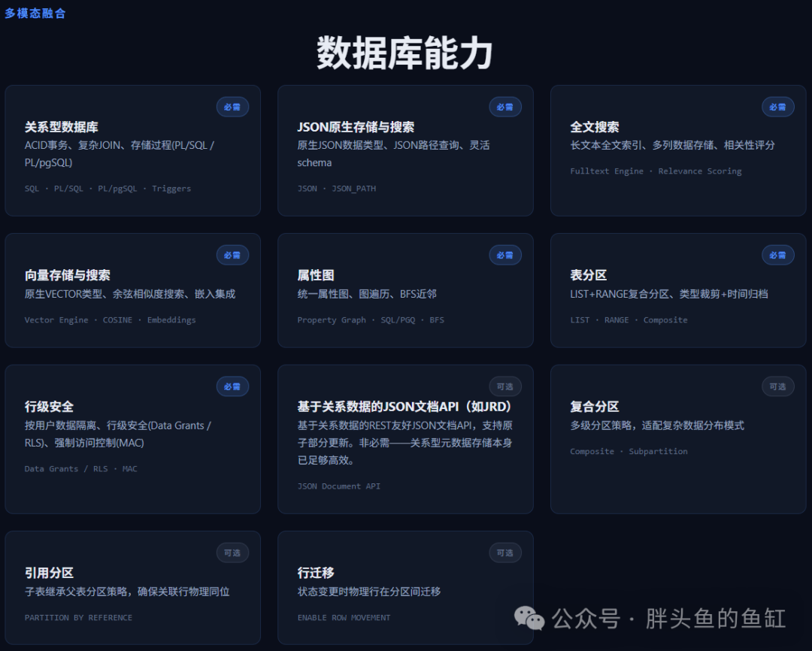Viewport: 812px width, 651px height.
Task: Open the 行迁移 card title
Action: pyautogui.click(x=316, y=573)
